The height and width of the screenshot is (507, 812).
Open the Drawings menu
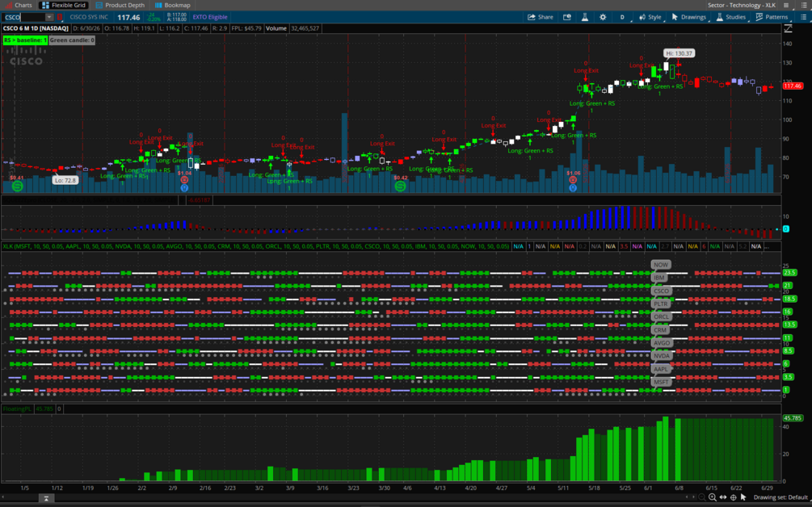tap(688, 17)
